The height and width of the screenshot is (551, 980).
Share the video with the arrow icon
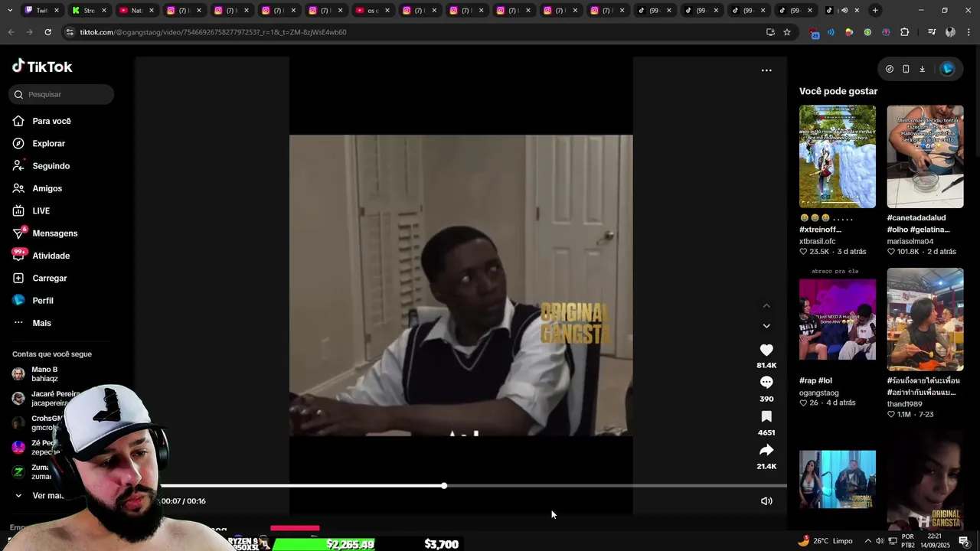[x=766, y=450]
